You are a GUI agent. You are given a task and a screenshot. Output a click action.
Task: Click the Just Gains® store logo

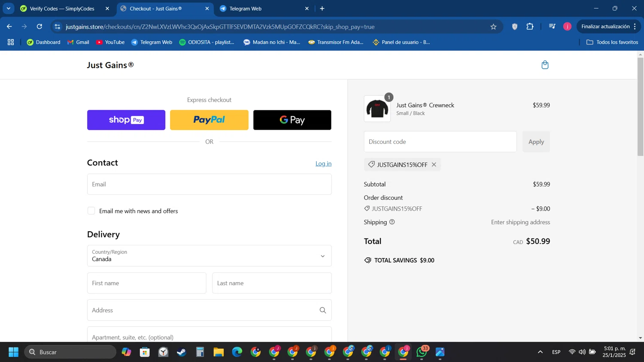[110, 65]
